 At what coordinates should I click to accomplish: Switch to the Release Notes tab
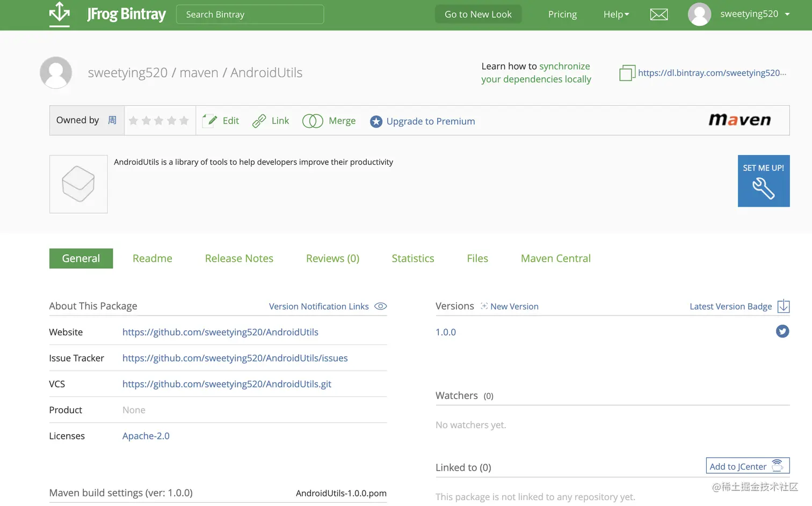click(x=239, y=259)
